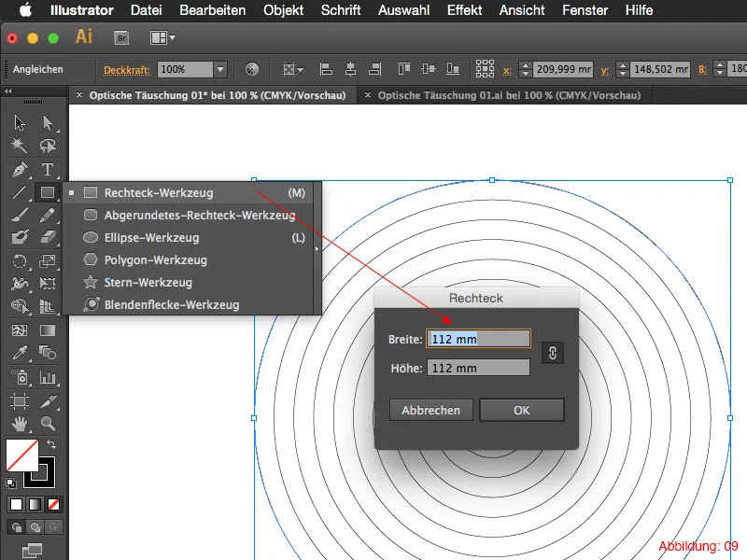Set paint mode to None
This screenshot has height=560, width=747.
[53, 504]
